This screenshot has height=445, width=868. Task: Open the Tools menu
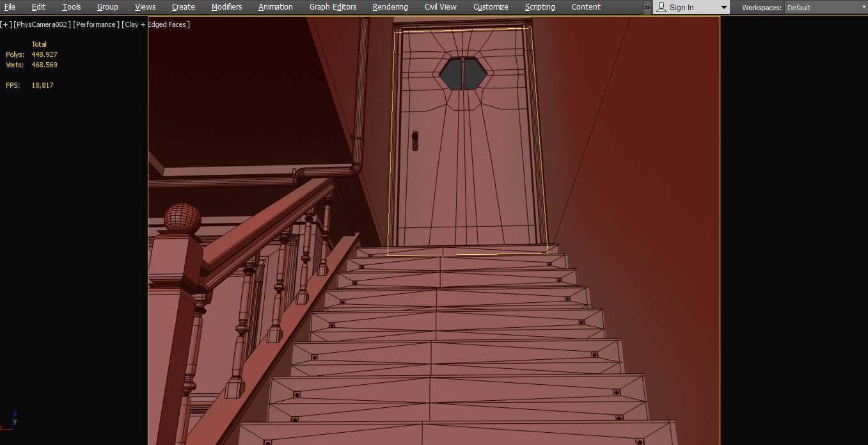point(71,7)
